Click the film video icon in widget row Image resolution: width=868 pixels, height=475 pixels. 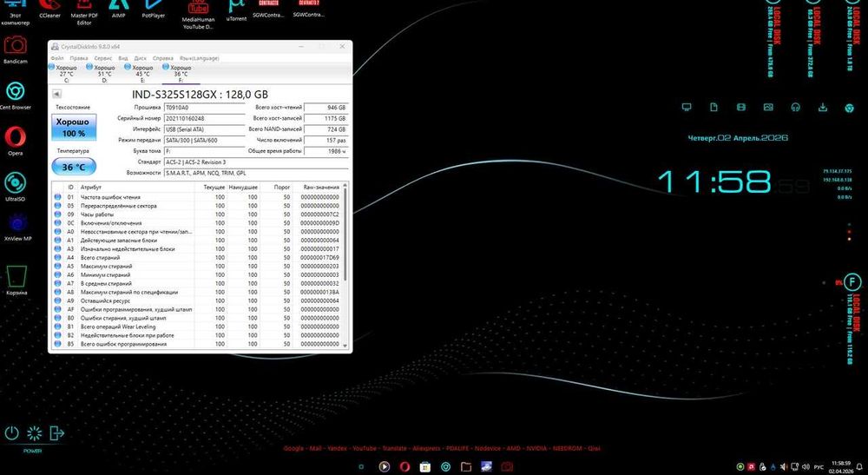[740, 108]
